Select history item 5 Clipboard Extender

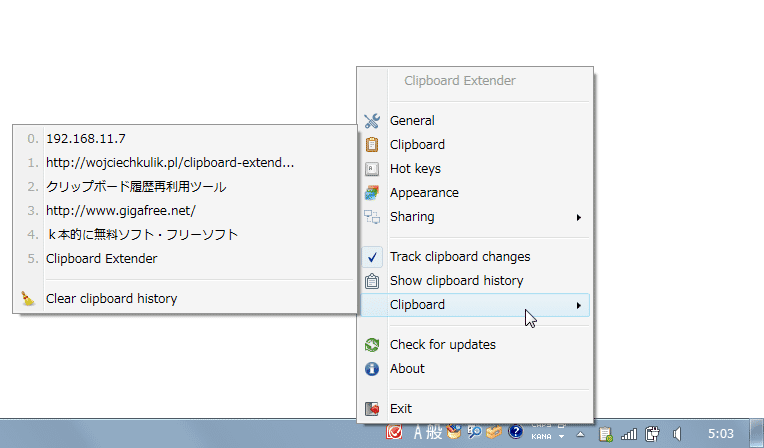click(185, 258)
